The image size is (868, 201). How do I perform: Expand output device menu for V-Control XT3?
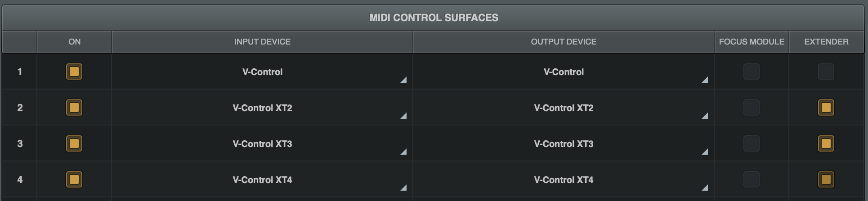[x=564, y=144]
